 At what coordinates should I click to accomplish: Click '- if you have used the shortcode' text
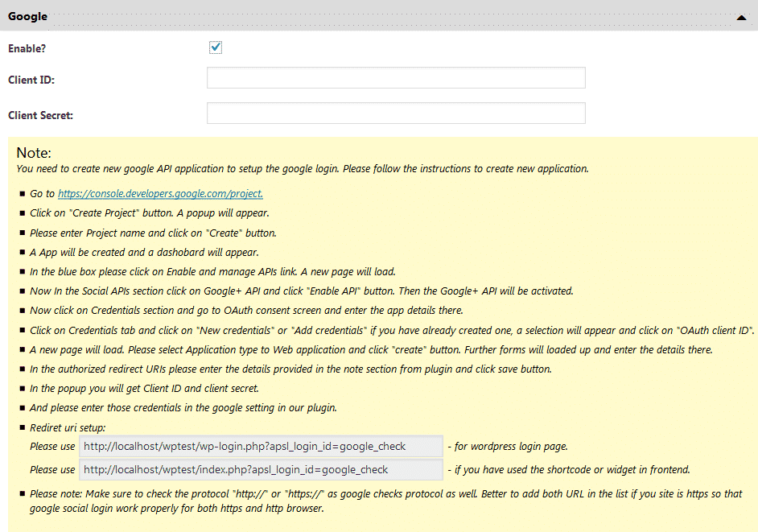click(x=569, y=469)
